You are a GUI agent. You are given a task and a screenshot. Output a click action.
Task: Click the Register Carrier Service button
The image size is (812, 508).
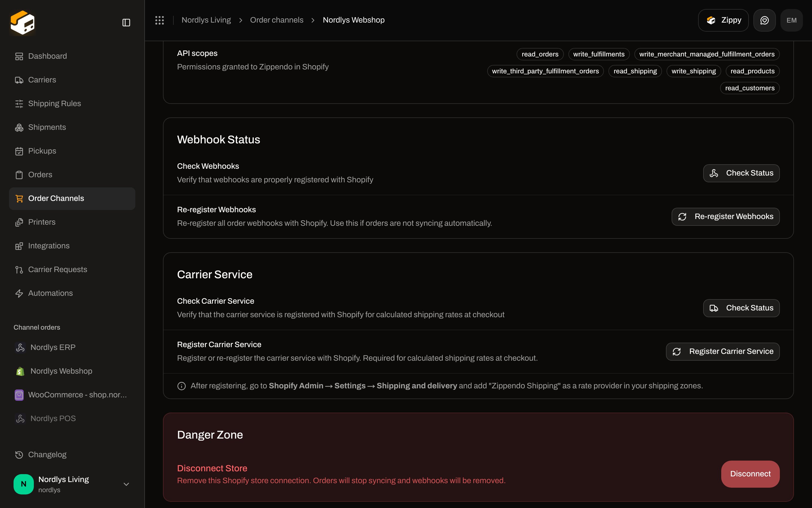(x=723, y=351)
